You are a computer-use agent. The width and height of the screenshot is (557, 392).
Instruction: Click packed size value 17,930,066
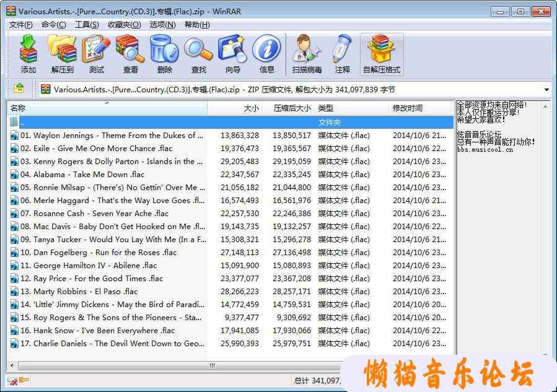pyautogui.click(x=292, y=331)
